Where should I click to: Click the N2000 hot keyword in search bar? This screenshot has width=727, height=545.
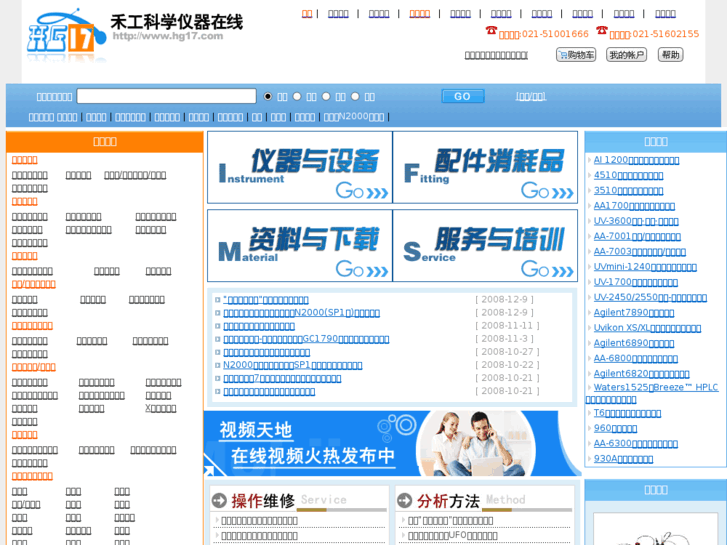pos(354,117)
